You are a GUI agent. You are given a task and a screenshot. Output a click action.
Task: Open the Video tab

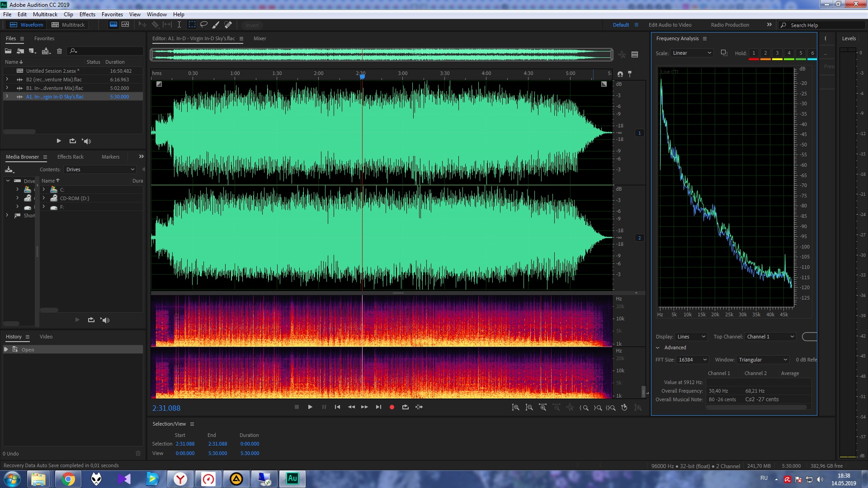coord(46,337)
